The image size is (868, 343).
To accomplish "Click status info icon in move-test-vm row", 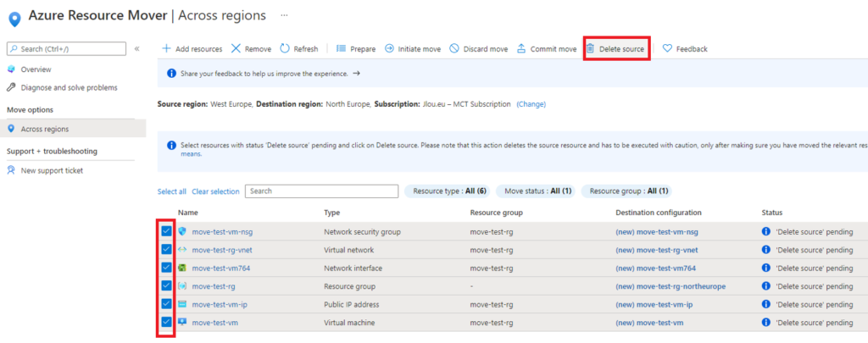I will 766,323.
